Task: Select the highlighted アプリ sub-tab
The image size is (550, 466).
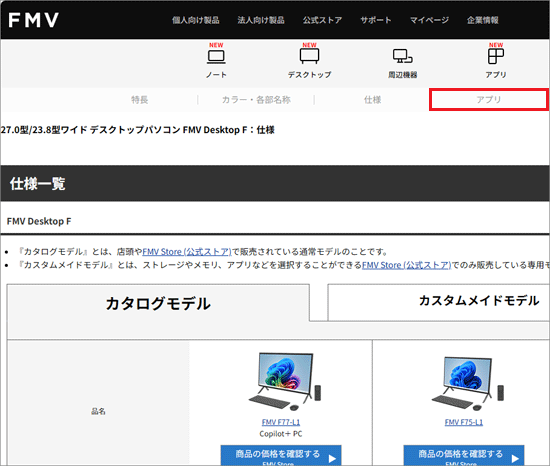Action: pyautogui.click(x=489, y=100)
